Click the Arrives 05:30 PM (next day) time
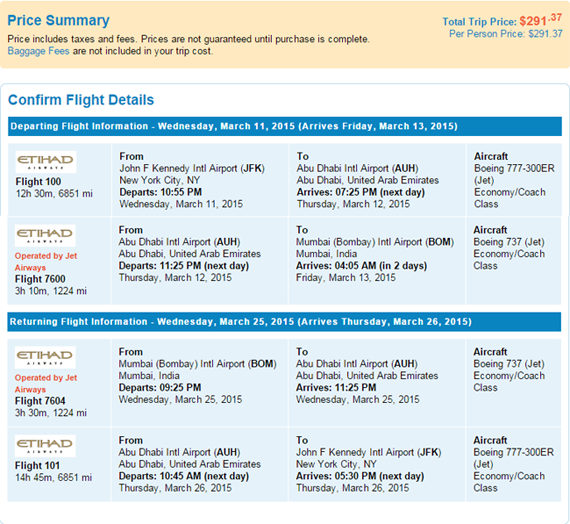Screen dimensions: 570x524 coord(360,476)
